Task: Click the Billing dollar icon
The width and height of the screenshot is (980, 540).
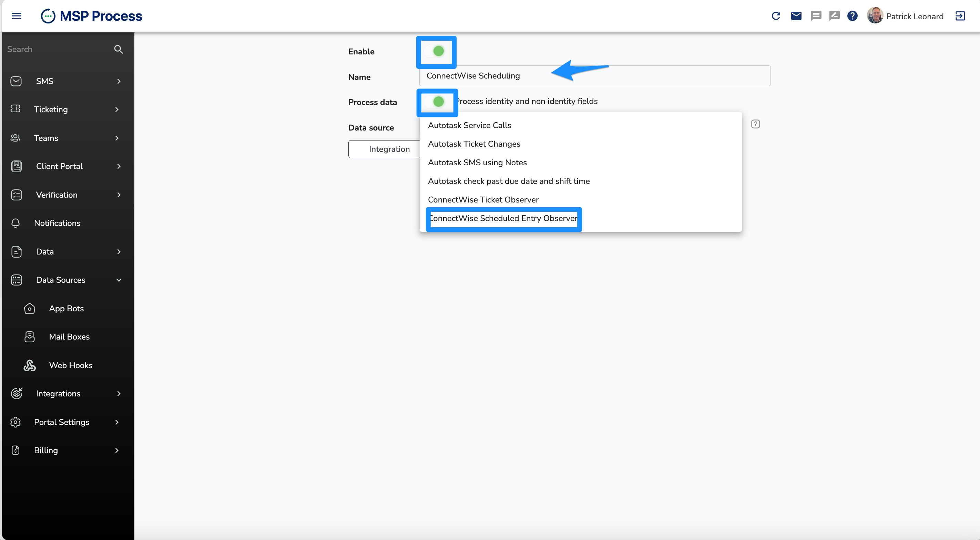Action: coord(16,451)
